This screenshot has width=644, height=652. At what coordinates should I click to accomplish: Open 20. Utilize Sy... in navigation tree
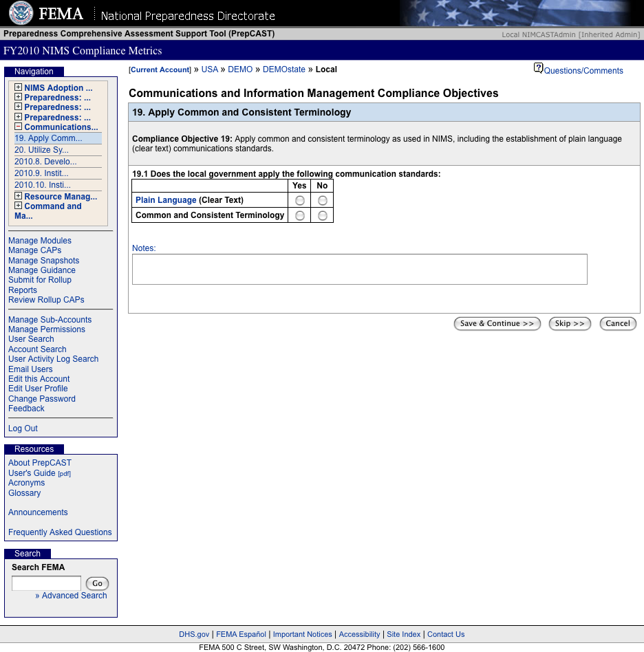pos(41,150)
